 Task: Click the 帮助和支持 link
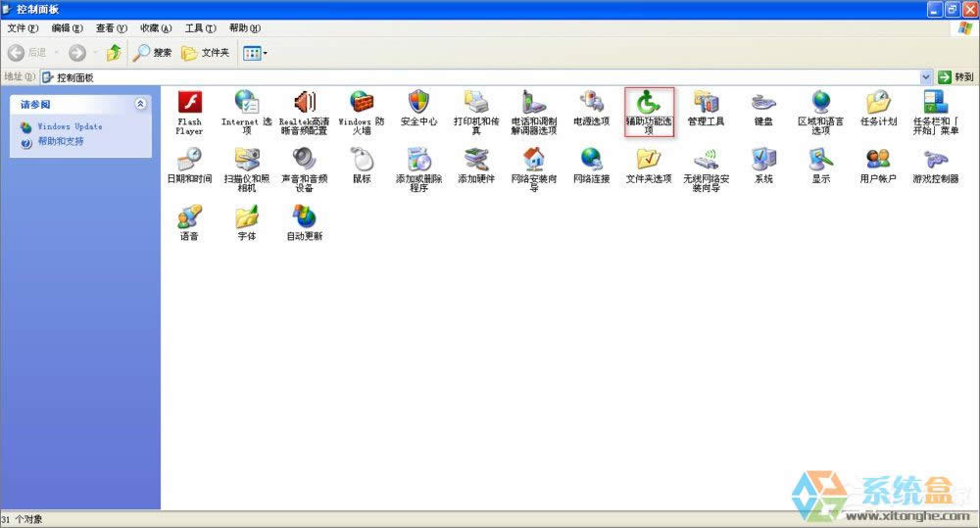61,142
